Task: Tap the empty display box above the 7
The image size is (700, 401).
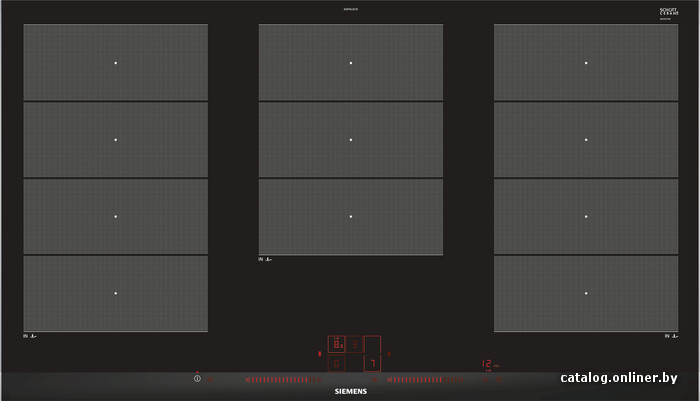Action: tap(372, 344)
